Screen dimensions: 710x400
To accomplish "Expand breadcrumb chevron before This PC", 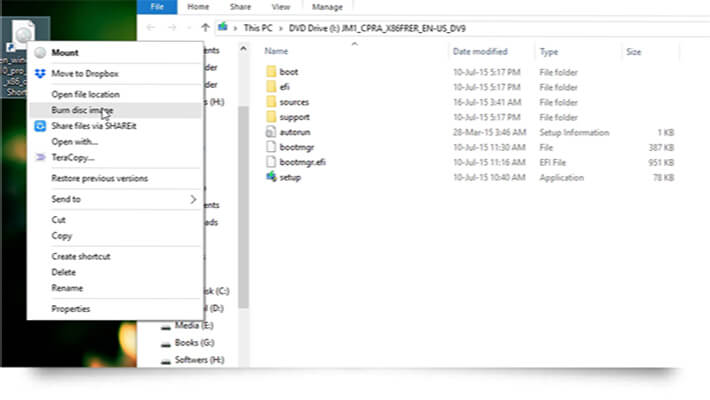I will [x=235, y=29].
